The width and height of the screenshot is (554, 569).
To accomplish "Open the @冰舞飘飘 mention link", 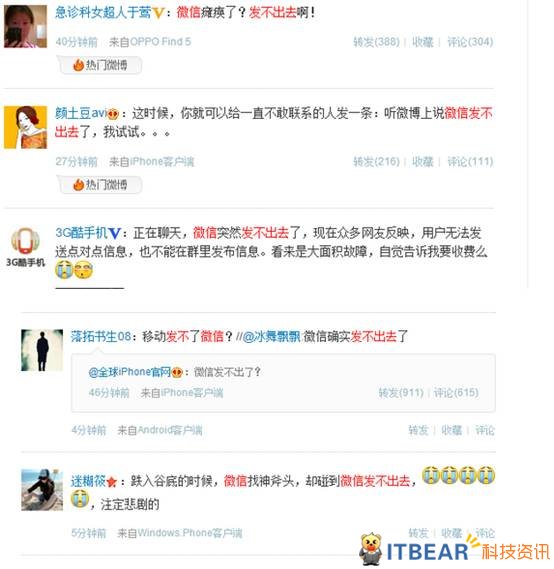I will (271, 336).
